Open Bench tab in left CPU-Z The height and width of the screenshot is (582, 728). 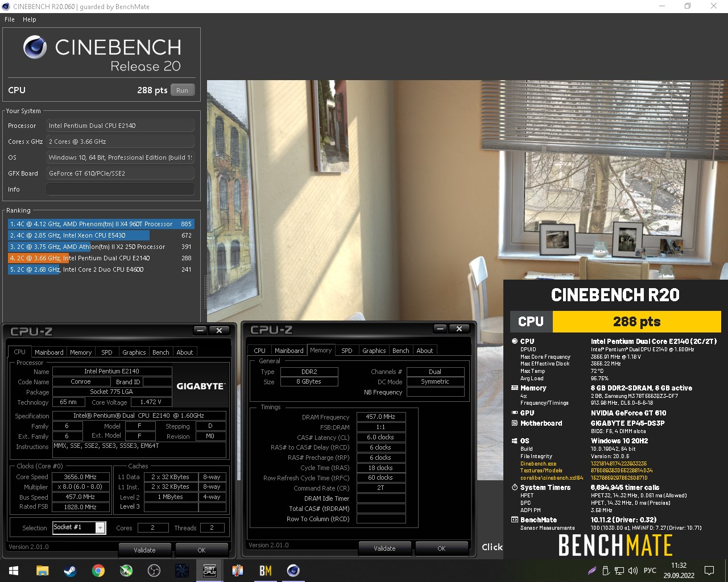point(161,352)
